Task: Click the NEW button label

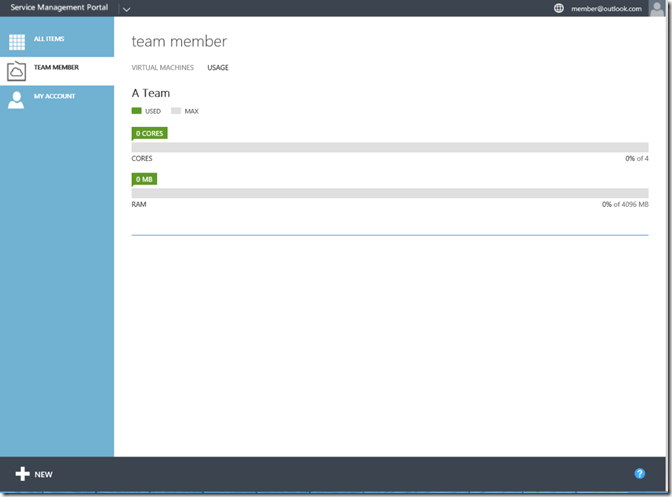Action: (x=43, y=475)
